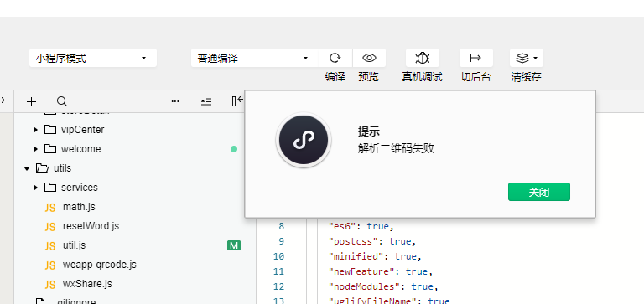Click the split editor panel icon

pos(237,101)
